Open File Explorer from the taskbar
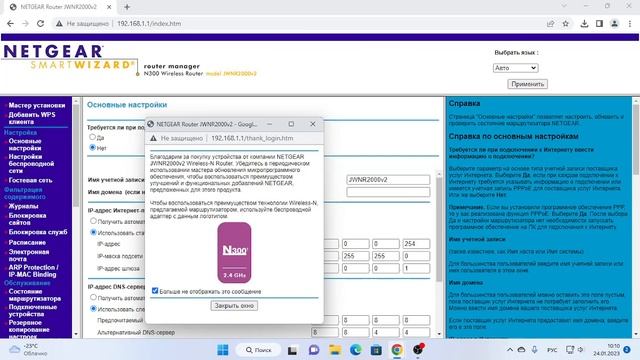Viewport: 640px width, 360px height. pos(335,350)
